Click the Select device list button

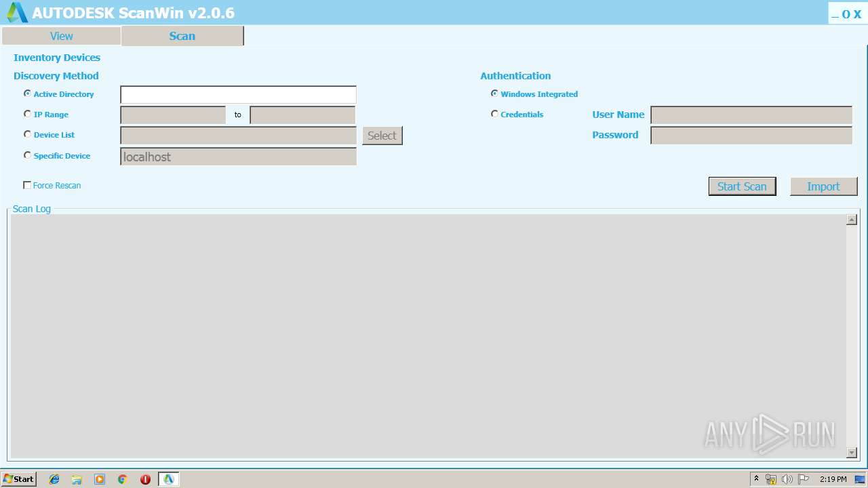pyautogui.click(x=382, y=136)
